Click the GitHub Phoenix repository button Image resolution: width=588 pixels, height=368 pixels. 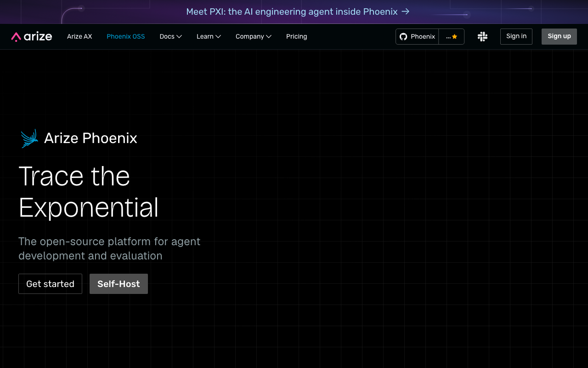click(x=417, y=37)
